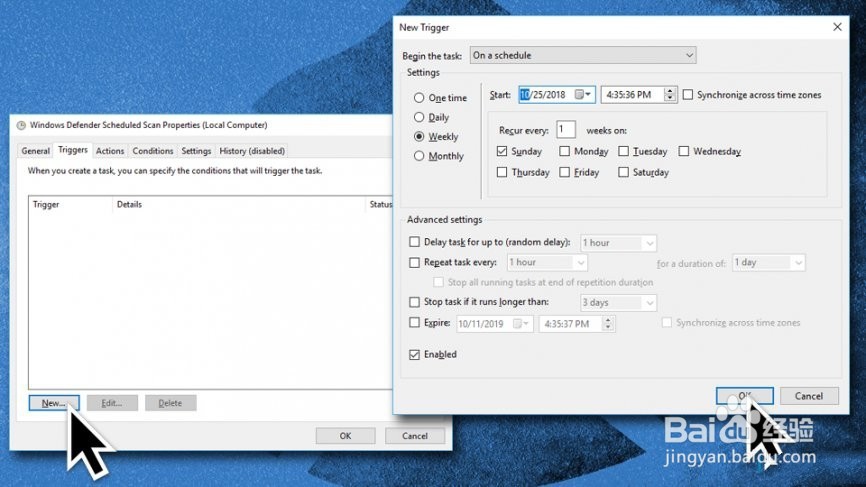
Task: Toggle Synchronize across time zones next to Start
Action: 688,94
